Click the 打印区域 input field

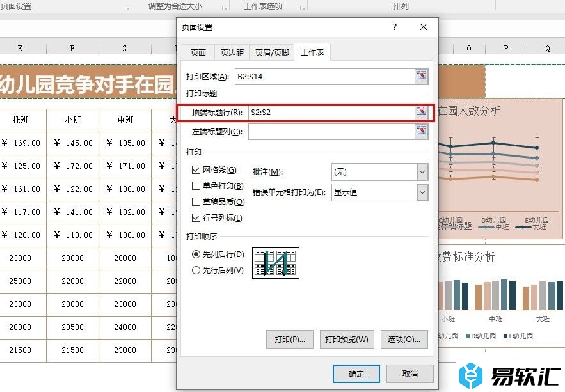click(324, 76)
